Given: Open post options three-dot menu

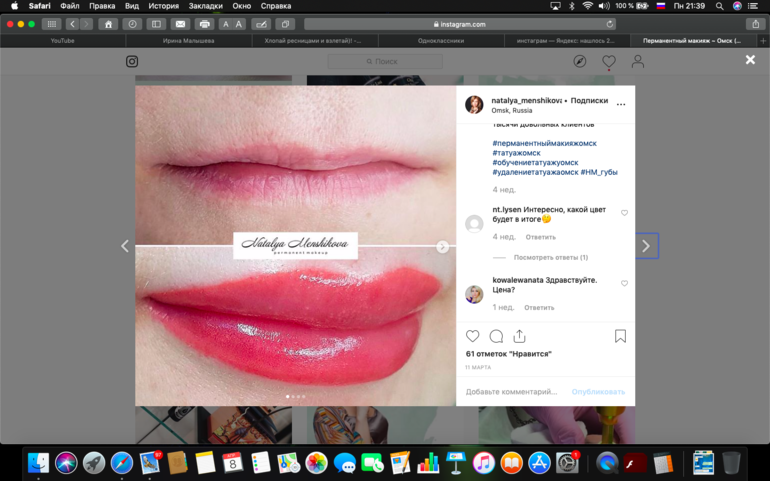Looking at the screenshot, I should [621, 104].
